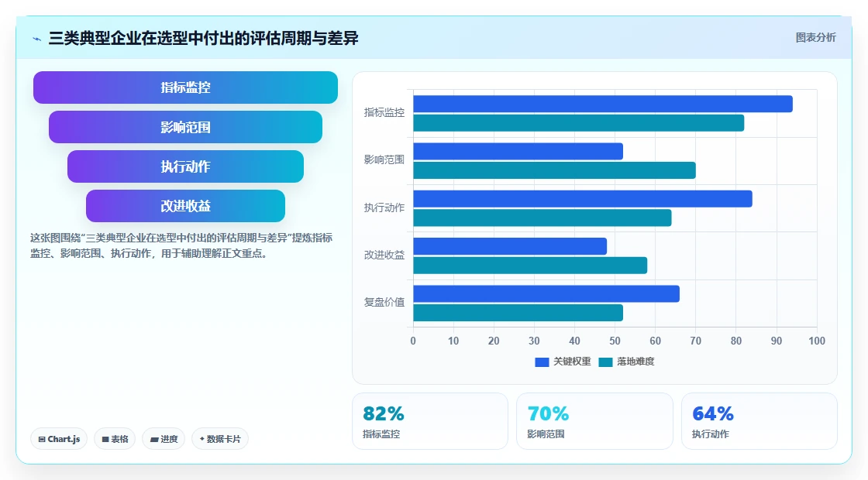Click the 执行动作 axis label on chart
This screenshot has width=868, height=480.
tap(384, 208)
